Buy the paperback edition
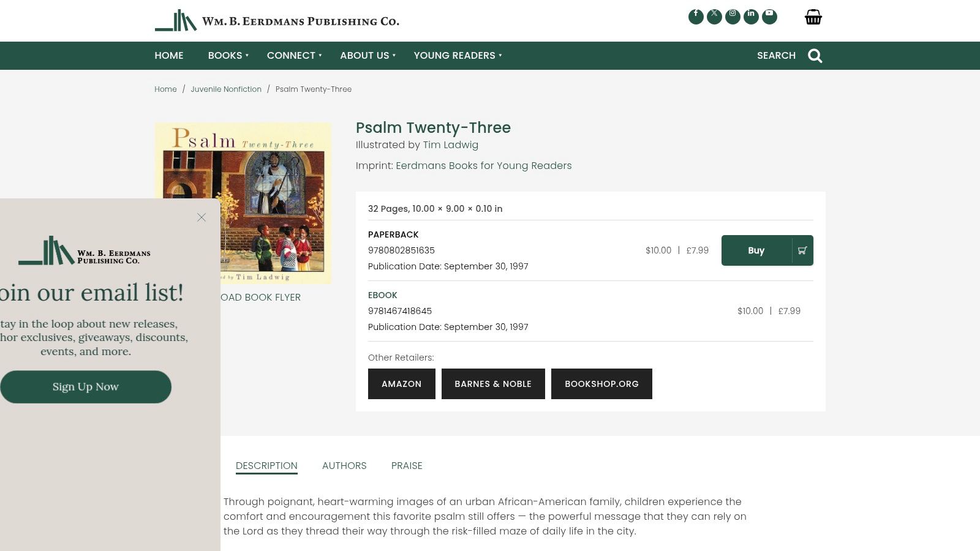The width and height of the screenshot is (980, 551). (767, 250)
